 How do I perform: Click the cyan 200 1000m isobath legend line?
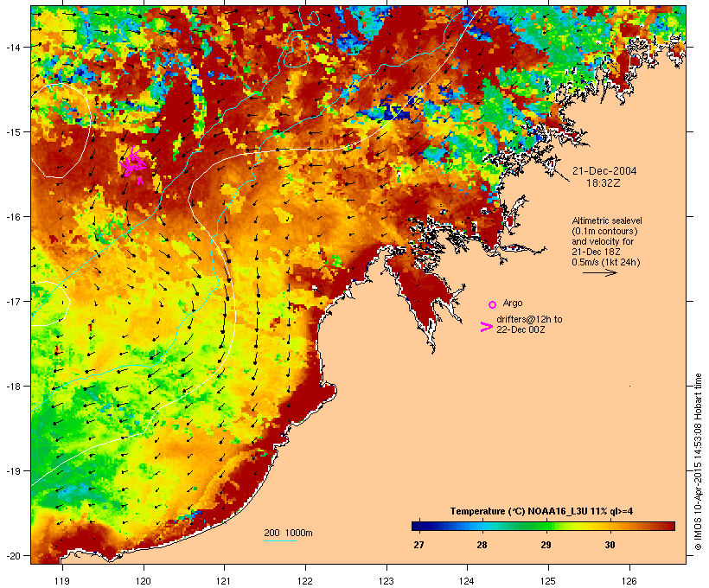pyautogui.click(x=280, y=540)
